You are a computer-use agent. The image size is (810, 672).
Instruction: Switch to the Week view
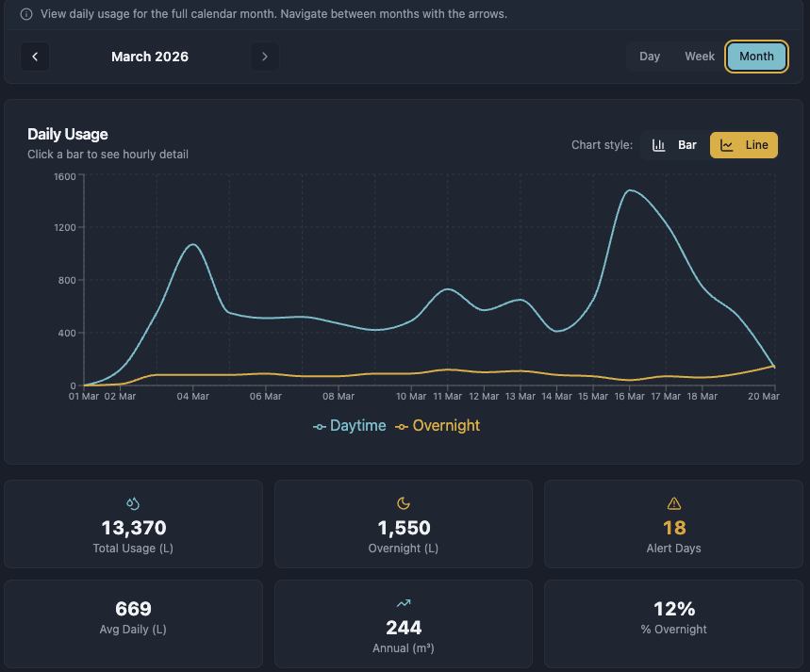(x=699, y=56)
